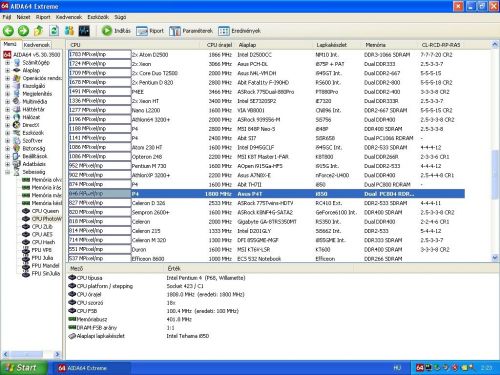The height and width of the screenshot is (375, 500).
Task: Expand the DirectX tree node
Action: point(7,125)
